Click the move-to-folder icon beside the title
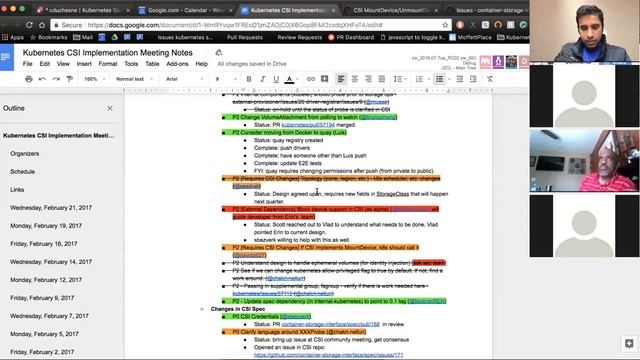 click(x=219, y=52)
